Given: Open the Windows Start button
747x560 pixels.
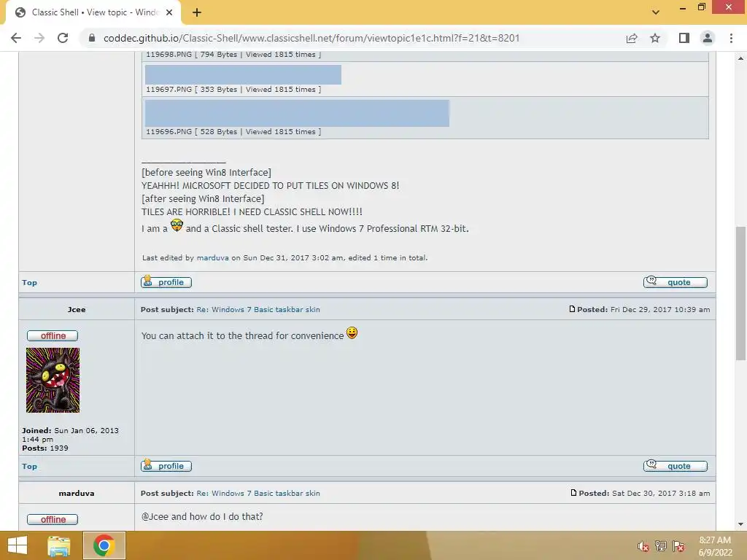Looking at the screenshot, I should tap(18, 545).
